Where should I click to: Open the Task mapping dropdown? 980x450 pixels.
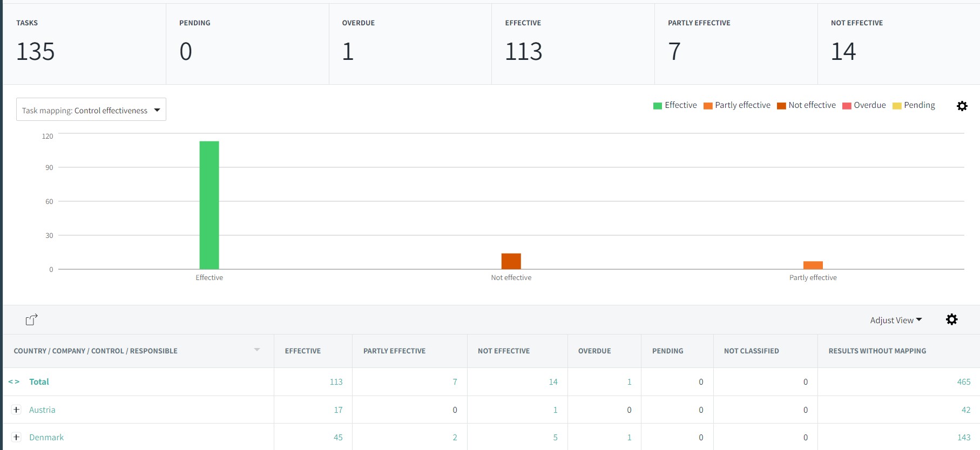[x=91, y=110]
